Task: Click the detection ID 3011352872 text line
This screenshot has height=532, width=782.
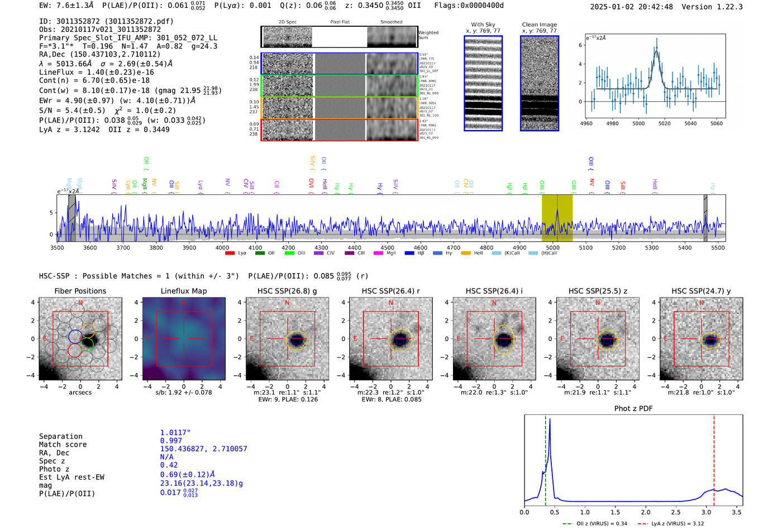Action: pos(106,21)
